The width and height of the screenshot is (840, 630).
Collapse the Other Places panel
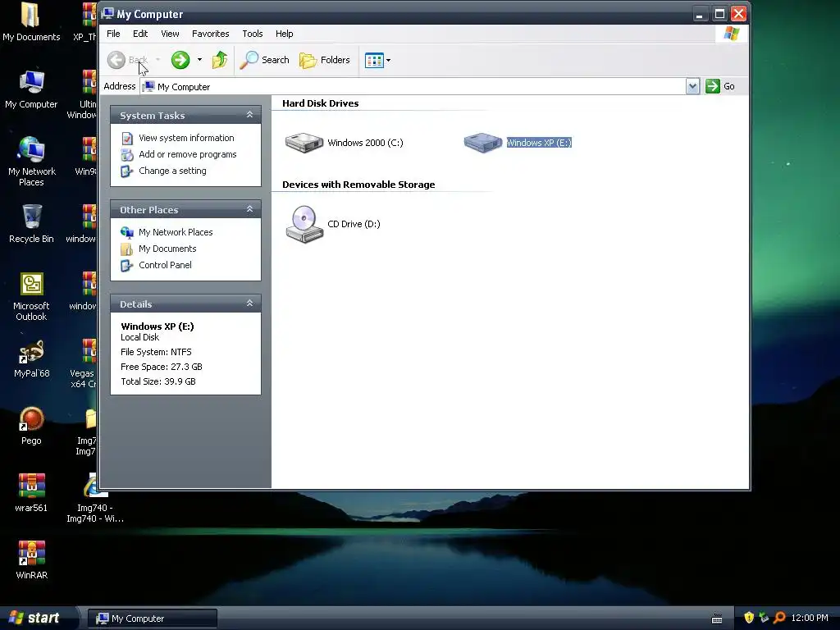click(x=249, y=209)
